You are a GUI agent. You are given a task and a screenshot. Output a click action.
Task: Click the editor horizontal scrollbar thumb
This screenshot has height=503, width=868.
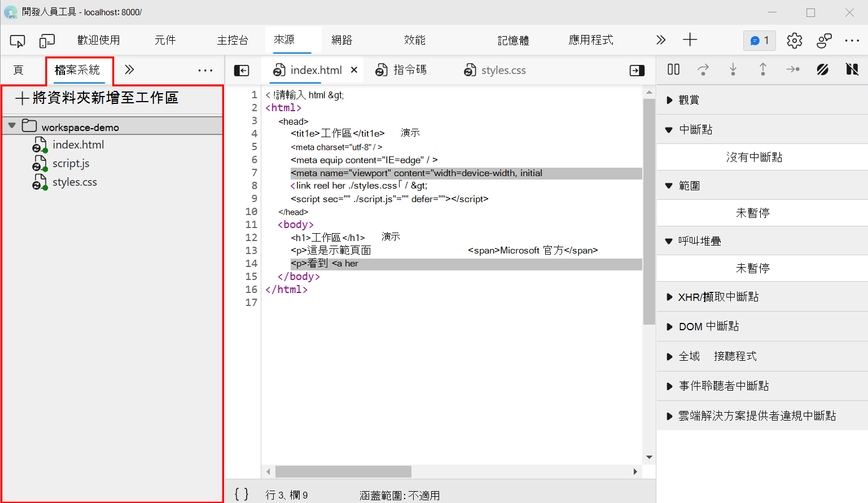pyautogui.click(x=343, y=471)
